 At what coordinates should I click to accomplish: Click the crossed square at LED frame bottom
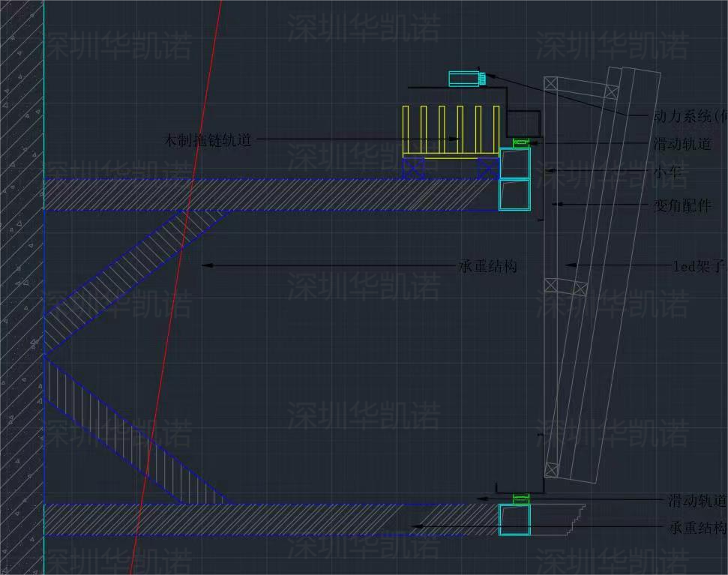(551, 470)
